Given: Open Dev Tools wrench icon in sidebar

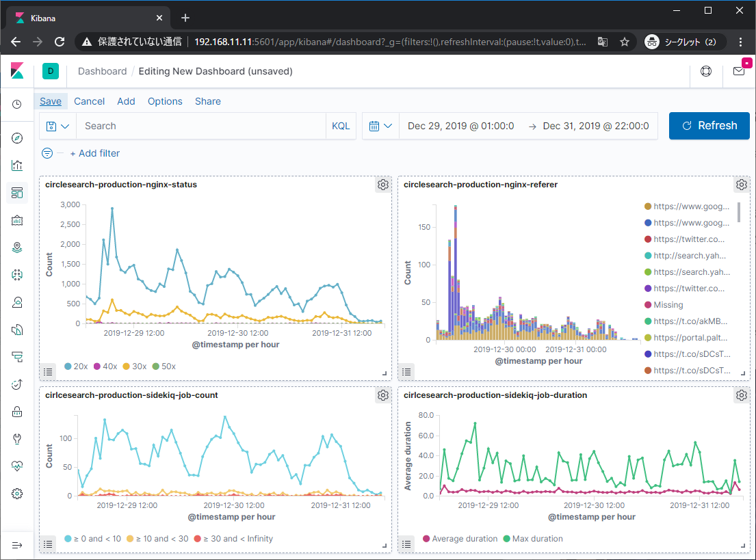Looking at the screenshot, I should point(17,439).
